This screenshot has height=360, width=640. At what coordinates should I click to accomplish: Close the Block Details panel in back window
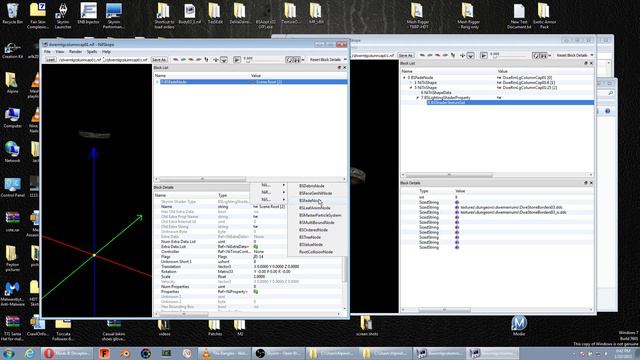[x=591, y=183]
